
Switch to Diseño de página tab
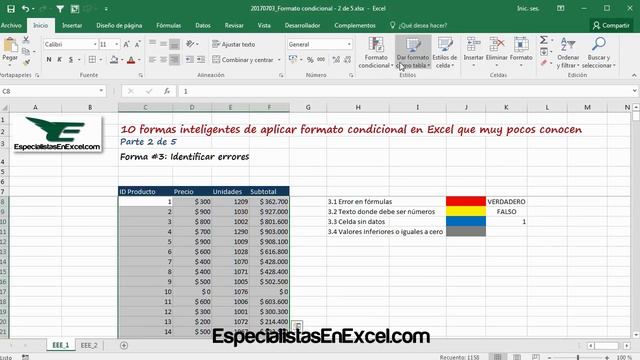119,25
